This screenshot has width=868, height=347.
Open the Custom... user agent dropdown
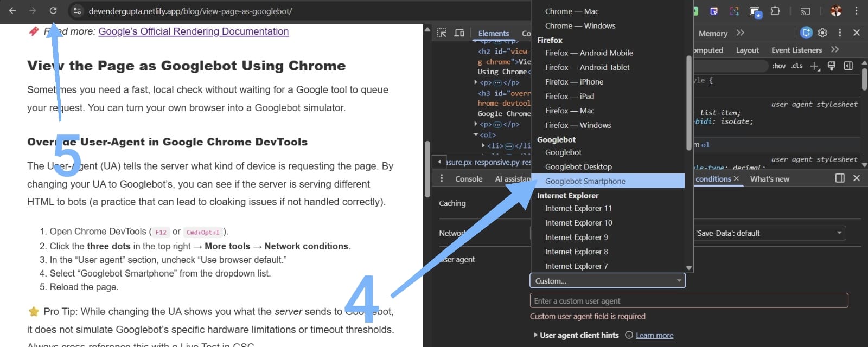pyautogui.click(x=608, y=280)
